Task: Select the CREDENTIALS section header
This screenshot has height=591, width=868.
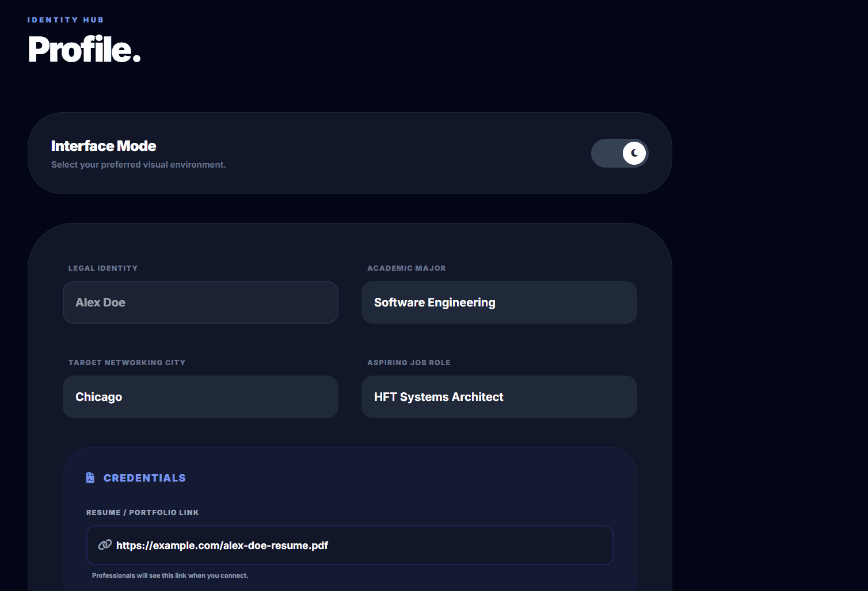Action: pyautogui.click(x=144, y=478)
